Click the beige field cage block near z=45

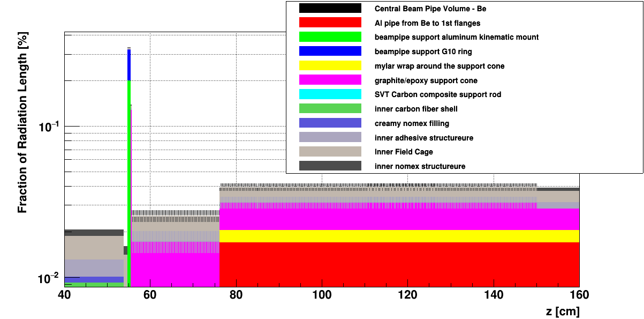point(94,248)
